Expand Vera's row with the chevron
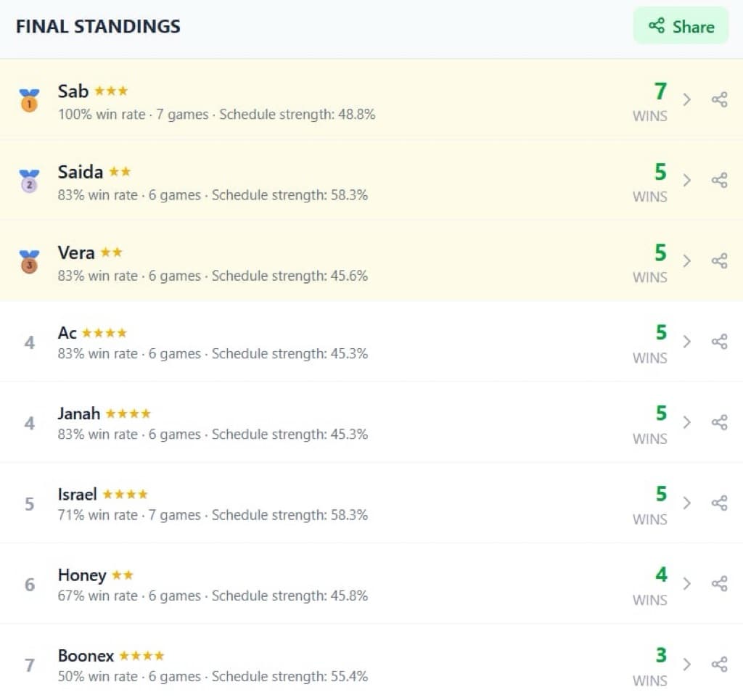The image size is (743, 700). (686, 261)
